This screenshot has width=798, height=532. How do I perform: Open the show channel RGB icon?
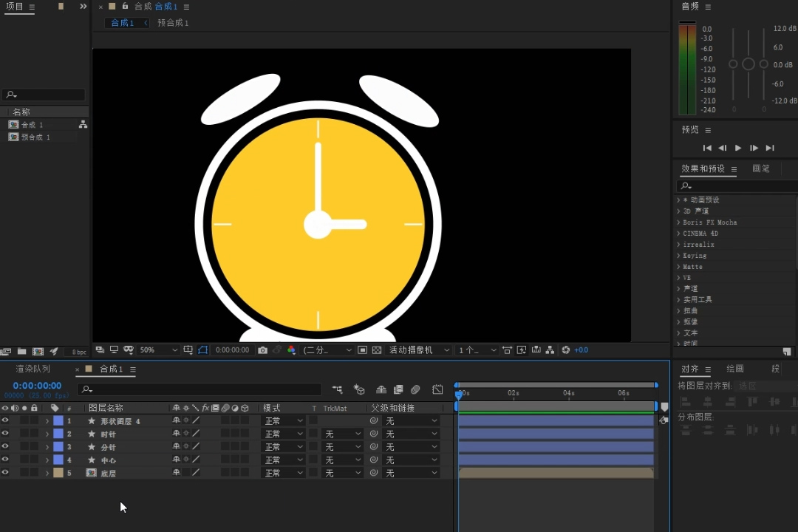click(x=291, y=350)
